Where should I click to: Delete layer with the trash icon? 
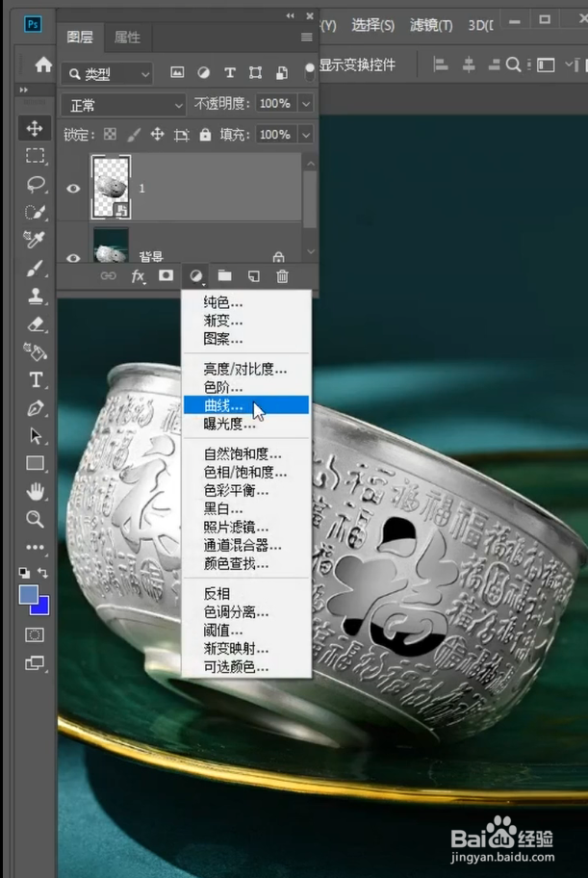[x=282, y=276]
